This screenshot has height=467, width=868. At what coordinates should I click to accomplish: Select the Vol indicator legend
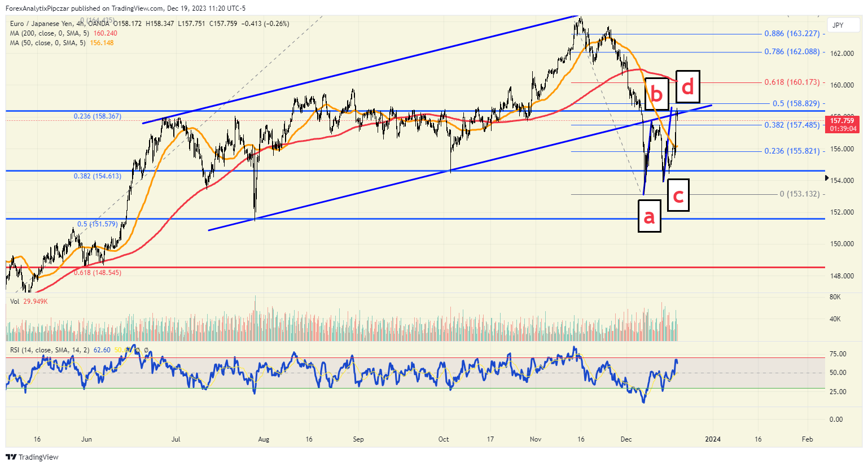tap(15, 302)
